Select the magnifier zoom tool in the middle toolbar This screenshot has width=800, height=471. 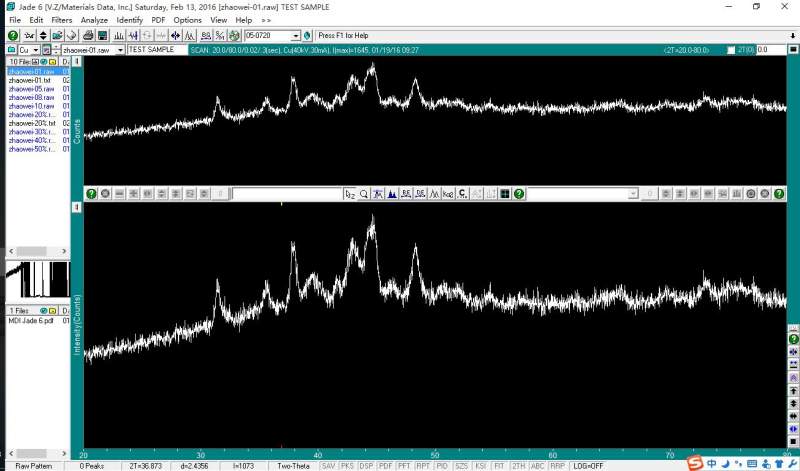(364, 194)
